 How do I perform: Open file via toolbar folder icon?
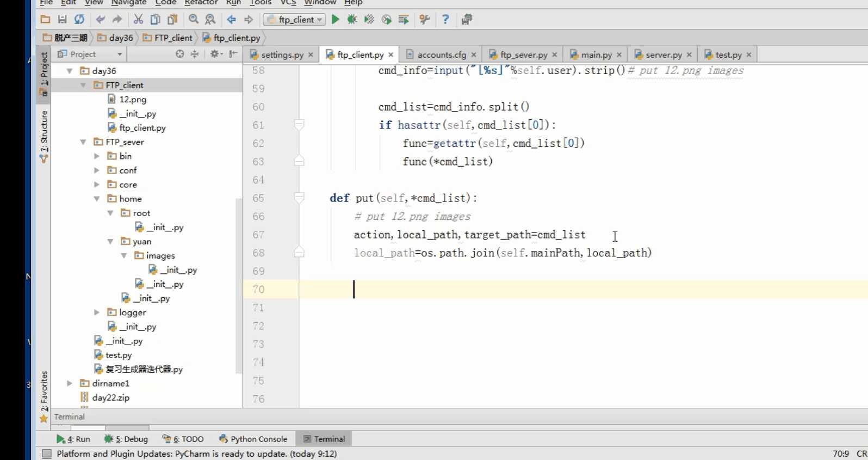click(x=46, y=20)
